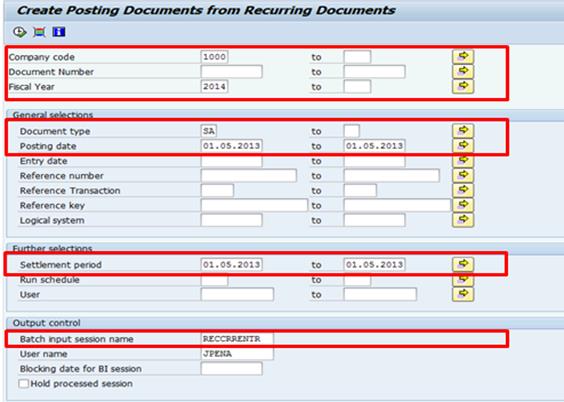Open the blue Information icon
This screenshot has height=402, width=564.
59,32
